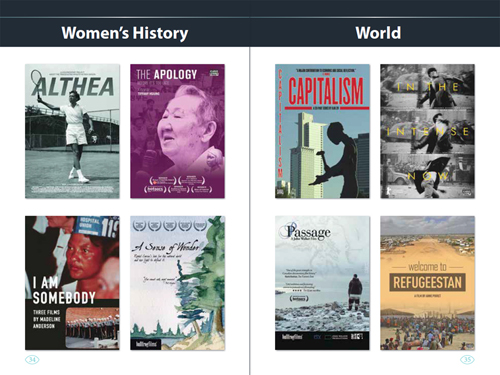Open the Welcome to Refugeestan poster

[x=428, y=283]
